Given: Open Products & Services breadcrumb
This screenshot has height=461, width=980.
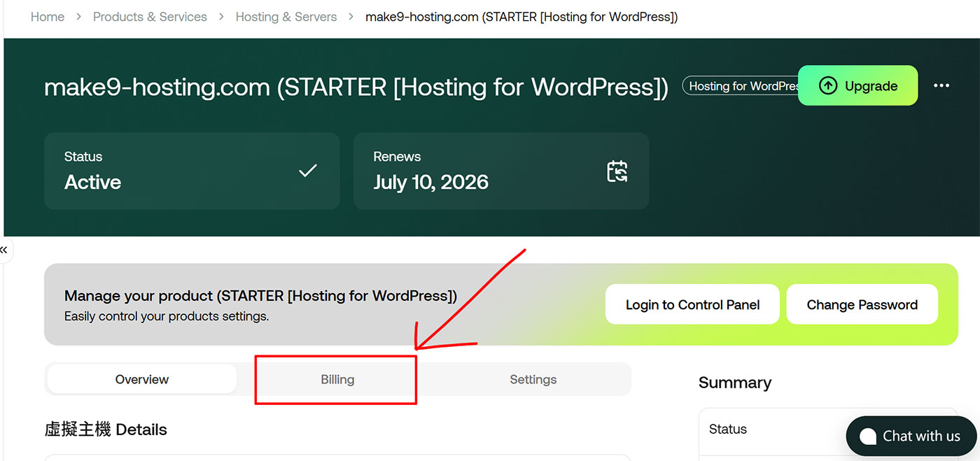Looking at the screenshot, I should [150, 17].
